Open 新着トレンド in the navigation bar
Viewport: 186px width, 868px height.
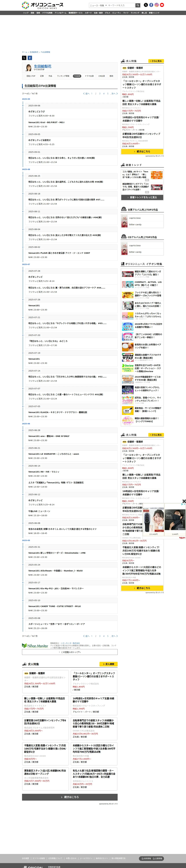[154, 13]
